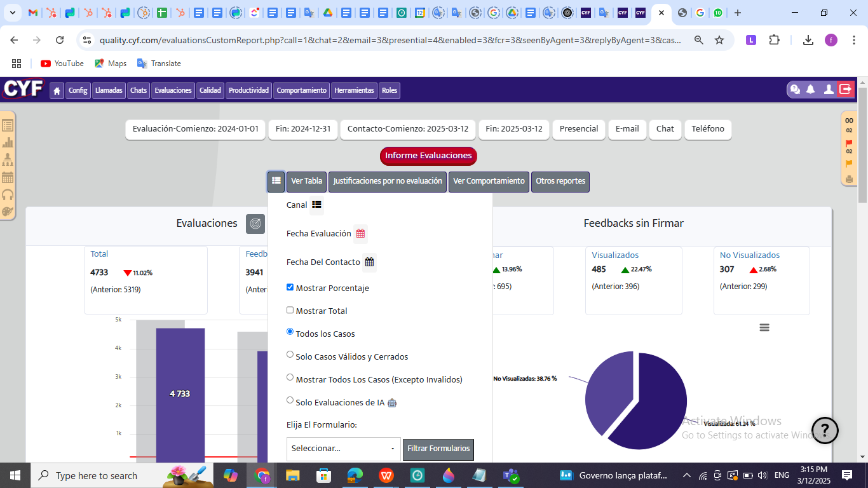Viewport: 868px width, 488px height.
Task: Click the Informe Evaluaciones red button
Action: pyautogui.click(x=428, y=156)
